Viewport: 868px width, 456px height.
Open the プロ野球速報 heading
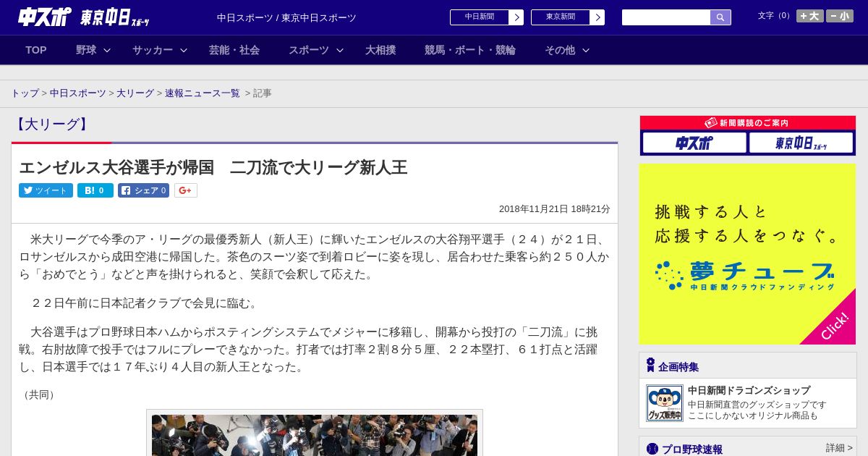point(692,449)
